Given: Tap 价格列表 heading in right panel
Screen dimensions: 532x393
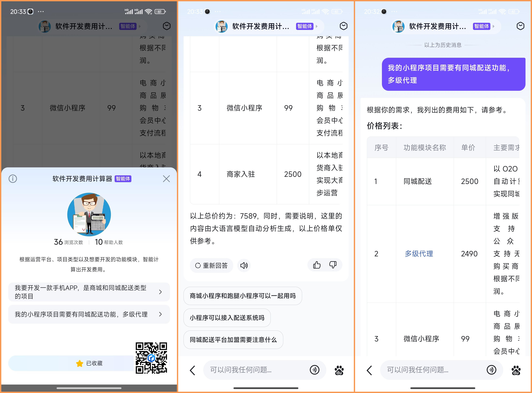Looking at the screenshot, I should point(384,126).
